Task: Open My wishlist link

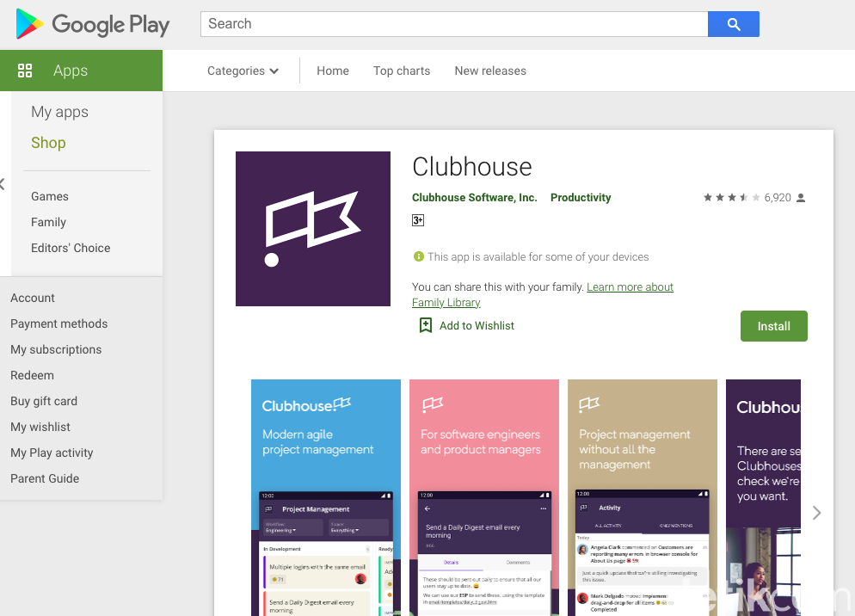Action: pos(40,428)
